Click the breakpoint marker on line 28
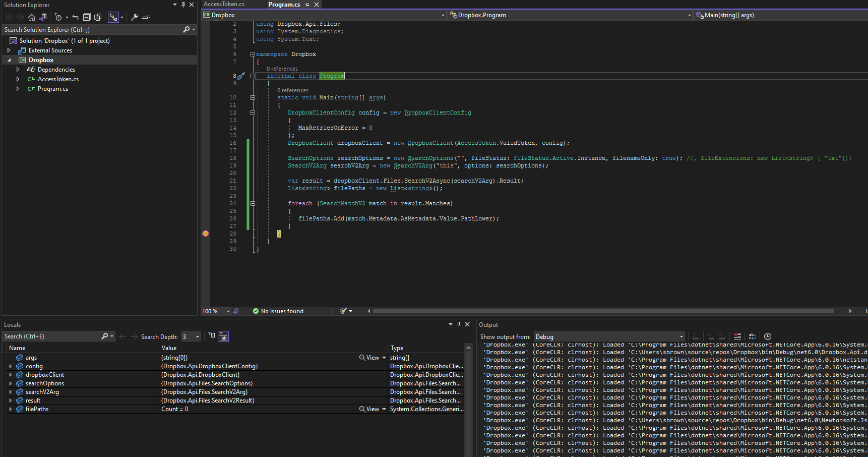The width and height of the screenshot is (868, 457). (206, 234)
